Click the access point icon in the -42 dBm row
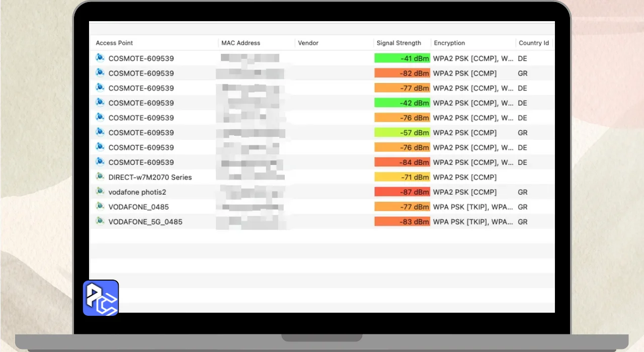The image size is (644, 352). 100,103
